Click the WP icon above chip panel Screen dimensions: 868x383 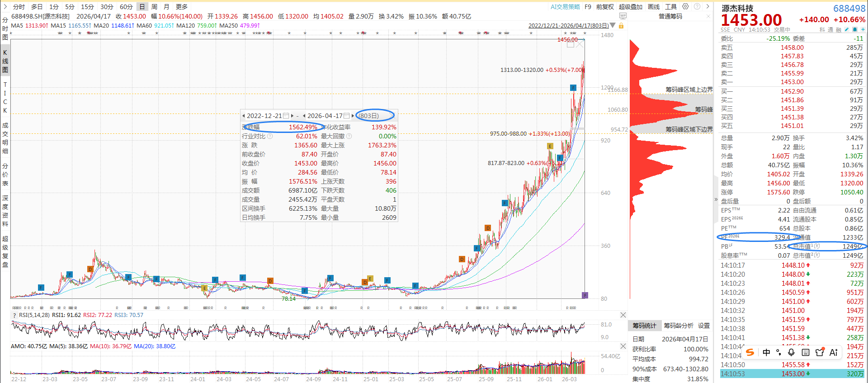point(623,16)
